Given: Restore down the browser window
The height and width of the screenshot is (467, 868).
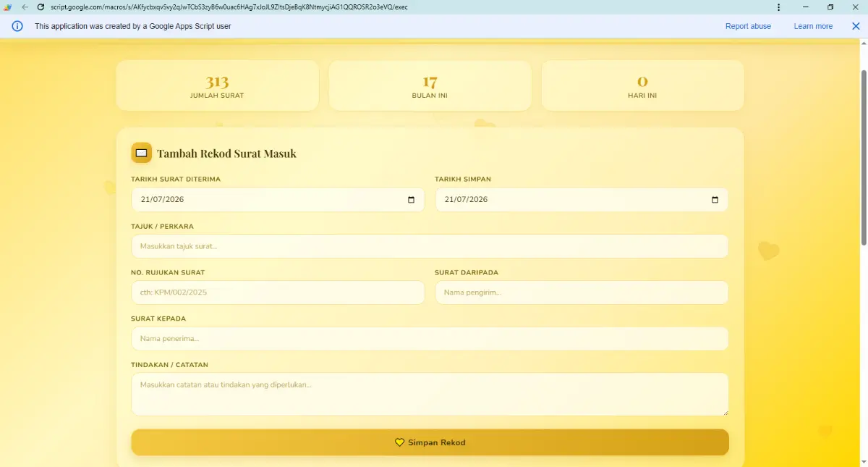Looking at the screenshot, I should click(x=830, y=7).
